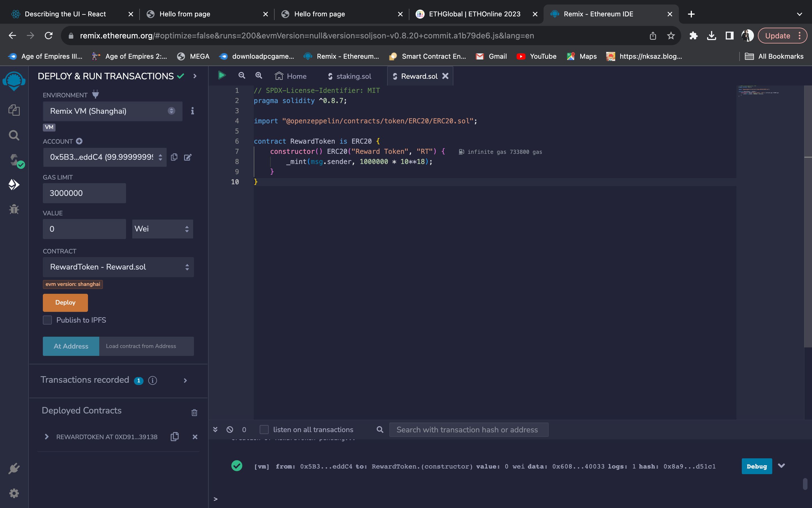Open the Search in files sidebar icon
Viewport: 812px width, 508px height.
pos(14,135)
